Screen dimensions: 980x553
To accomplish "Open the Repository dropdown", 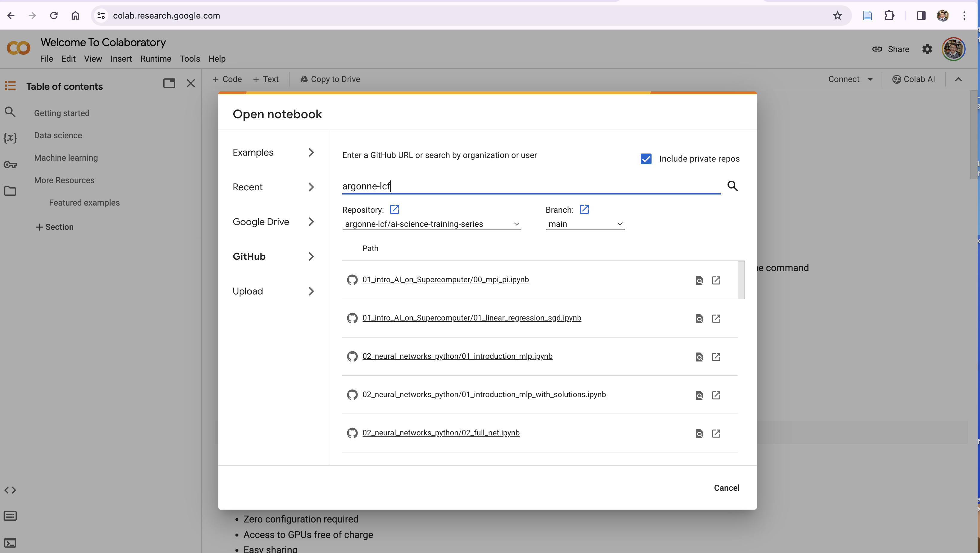I will click(x=431, y=224).
